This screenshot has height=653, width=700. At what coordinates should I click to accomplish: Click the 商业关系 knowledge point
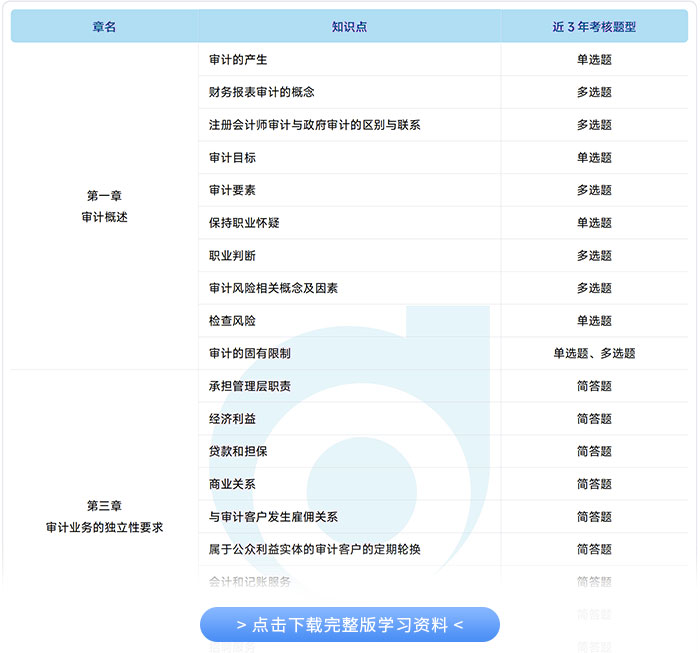coord(232,484)
